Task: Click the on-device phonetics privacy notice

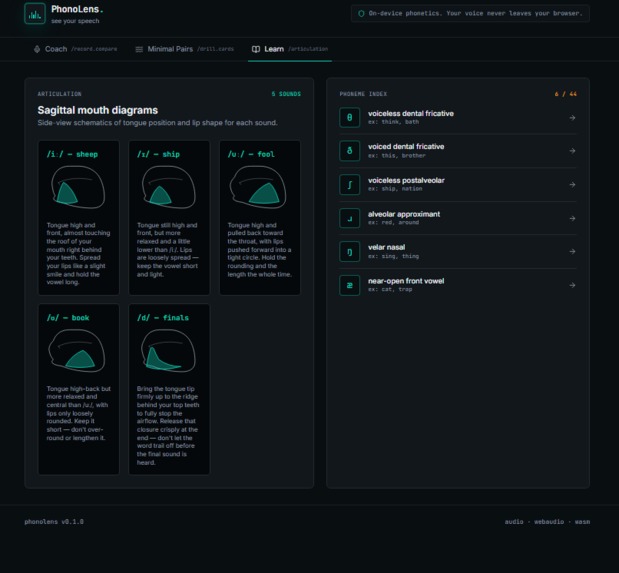Action: coord(470,13)
